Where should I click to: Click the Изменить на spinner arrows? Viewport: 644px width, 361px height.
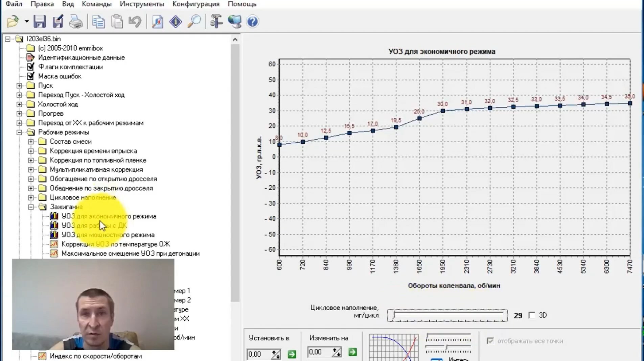click(337, 352)
